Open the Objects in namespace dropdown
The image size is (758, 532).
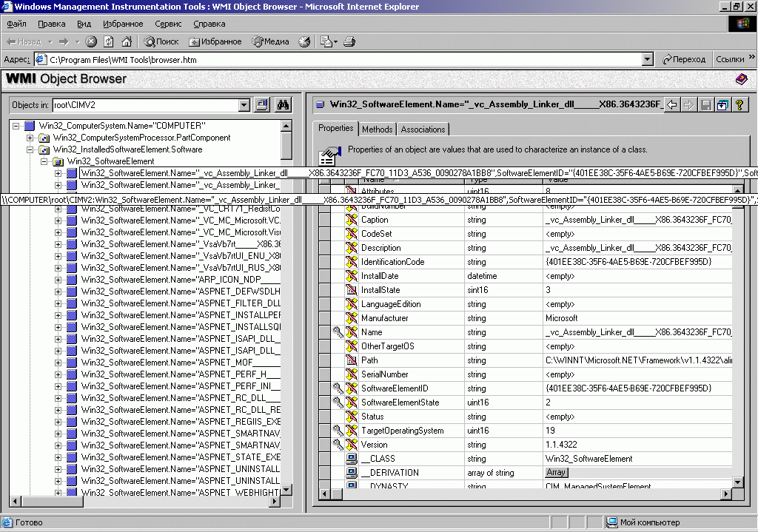(244, 105)
